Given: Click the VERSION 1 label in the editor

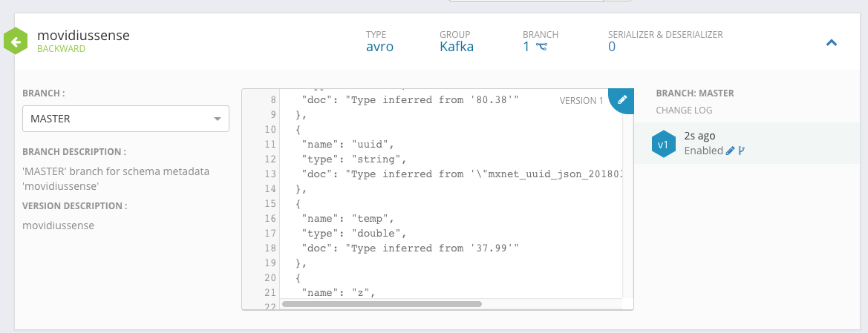Looking at the screenshot, I should [x=581, y=101].
